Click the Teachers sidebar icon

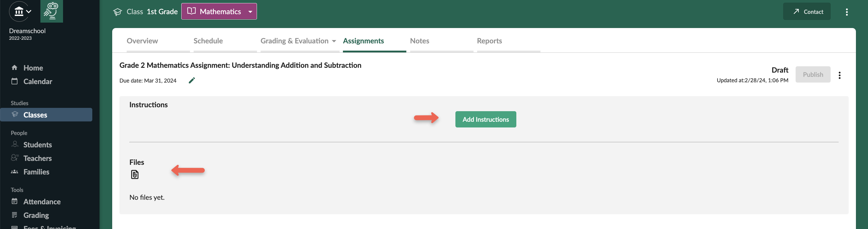click(15, 157)
